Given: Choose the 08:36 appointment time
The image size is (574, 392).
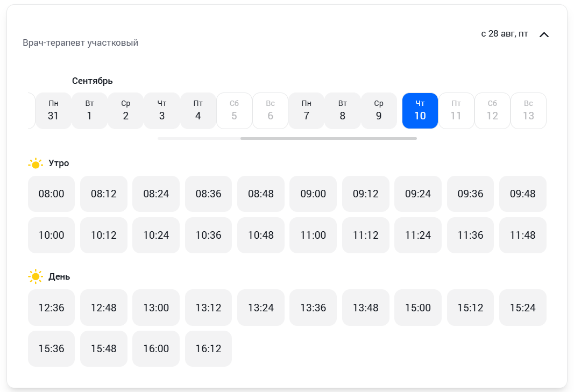Looking at the screenshot, I should [208, 194].
